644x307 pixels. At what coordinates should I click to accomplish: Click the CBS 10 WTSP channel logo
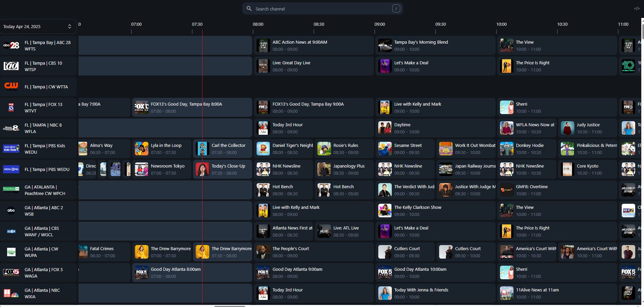tap(11, 66)
